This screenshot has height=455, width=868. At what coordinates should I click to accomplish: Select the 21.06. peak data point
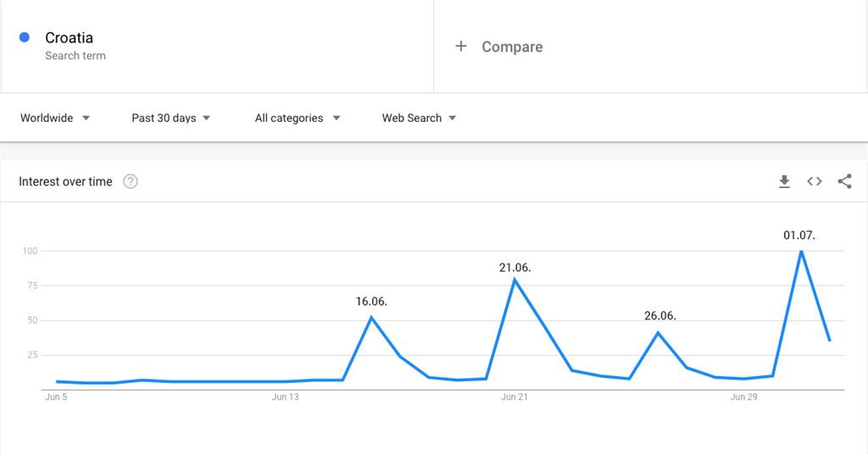click(x=515, y=280)
